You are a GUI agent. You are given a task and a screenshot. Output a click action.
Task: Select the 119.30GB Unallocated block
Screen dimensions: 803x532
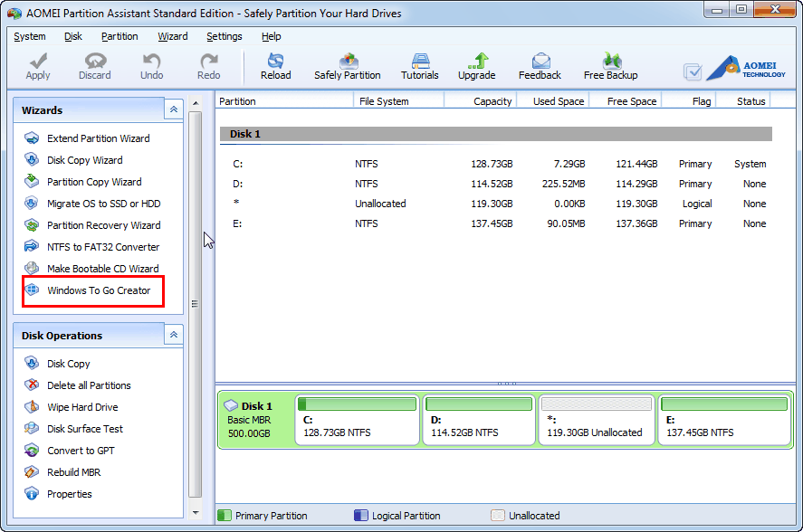(x=596, y=419)
